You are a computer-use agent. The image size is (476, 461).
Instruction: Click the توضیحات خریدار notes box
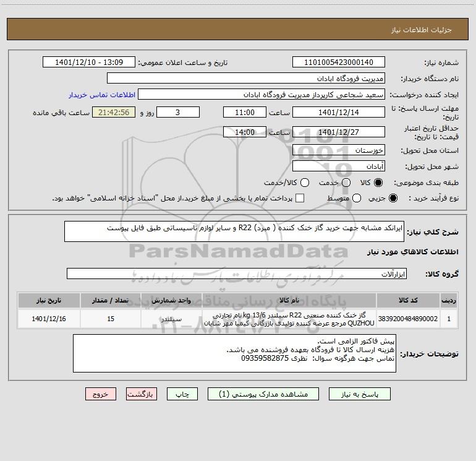tap(234, 353)
